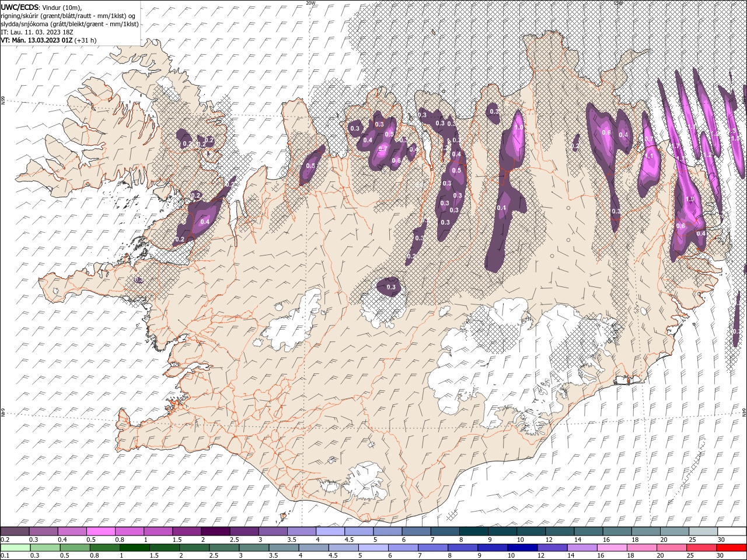Click the (+31 h) forecast offset text
The height and width of the screenshot is (560, 747).
(x=86, y=40)
